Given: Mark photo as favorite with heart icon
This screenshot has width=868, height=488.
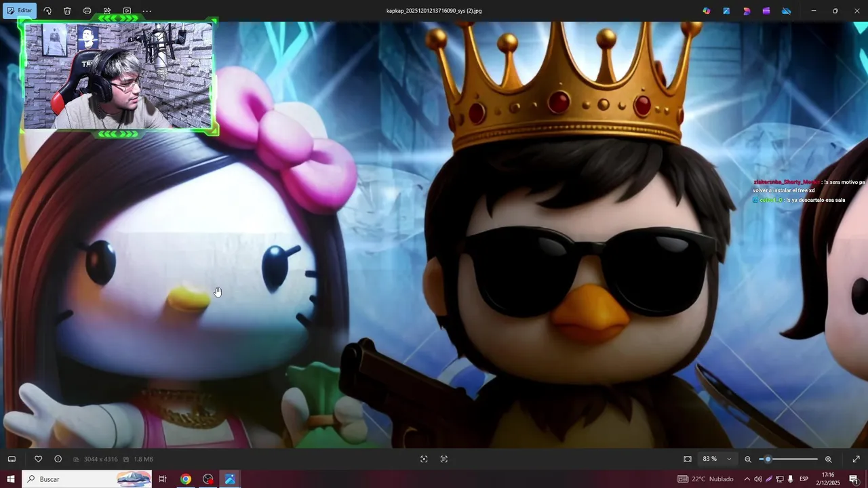Looking at the screenshot, I should (x=38, y=459).
